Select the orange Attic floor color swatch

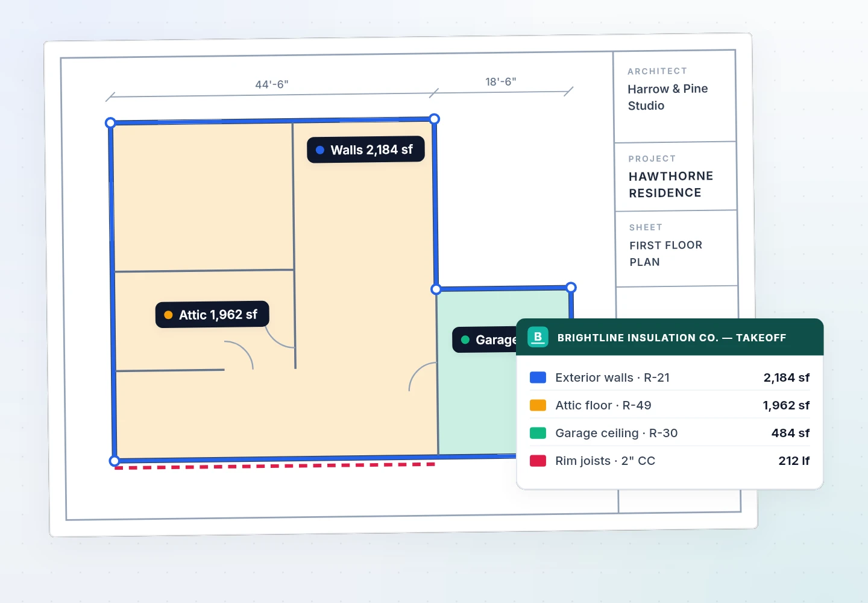point(538,405)
